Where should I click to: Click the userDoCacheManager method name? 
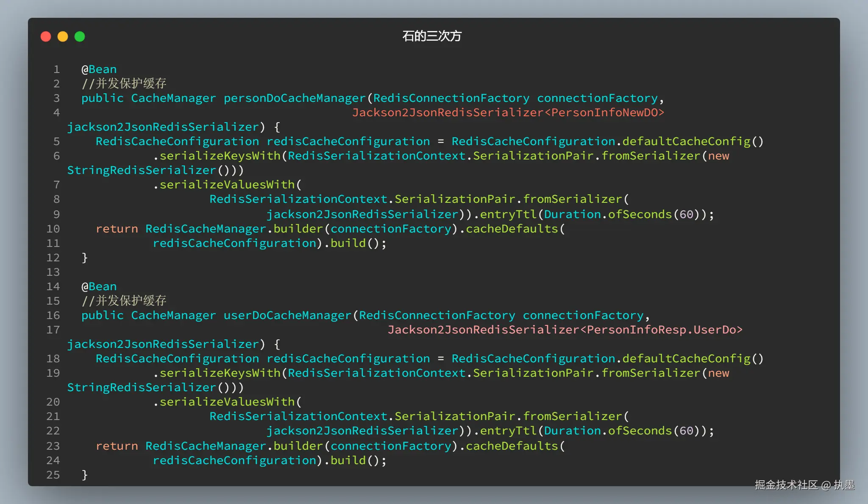pyautogui.click(x=287, y=315)
